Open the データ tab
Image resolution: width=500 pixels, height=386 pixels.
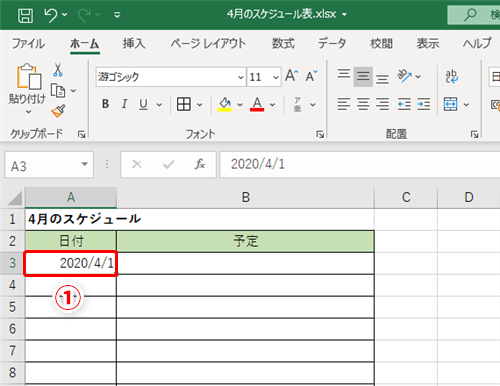(332, 44)
